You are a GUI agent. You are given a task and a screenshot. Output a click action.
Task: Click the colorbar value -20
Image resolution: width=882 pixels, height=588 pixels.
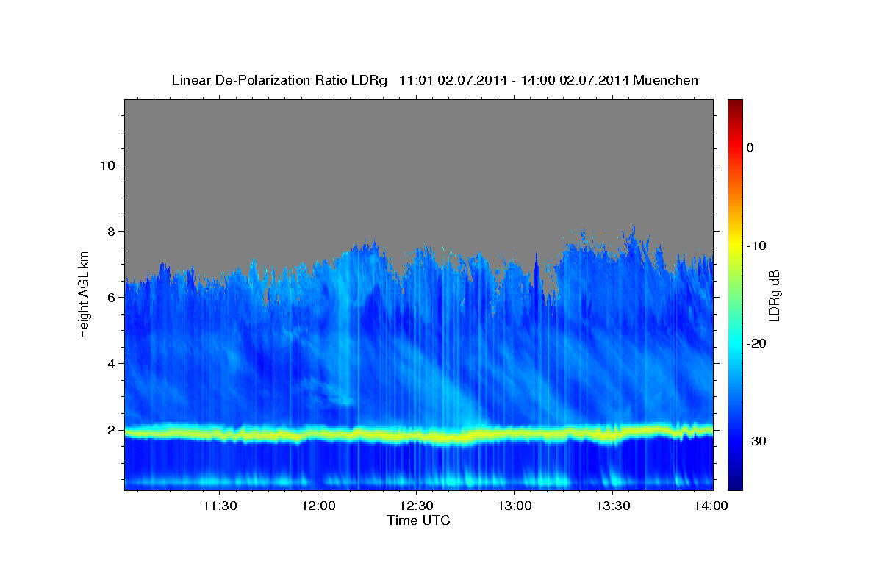pyautogui.click(x=757, y=343)
